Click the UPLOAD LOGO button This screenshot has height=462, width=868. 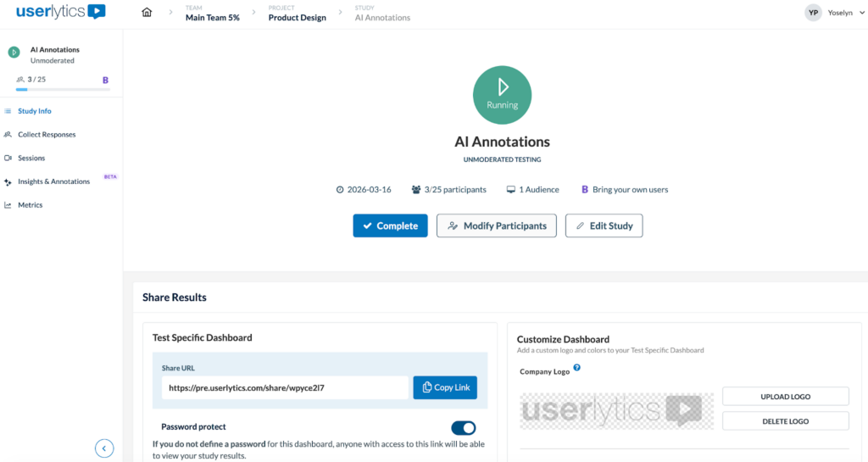coord(786,397)
